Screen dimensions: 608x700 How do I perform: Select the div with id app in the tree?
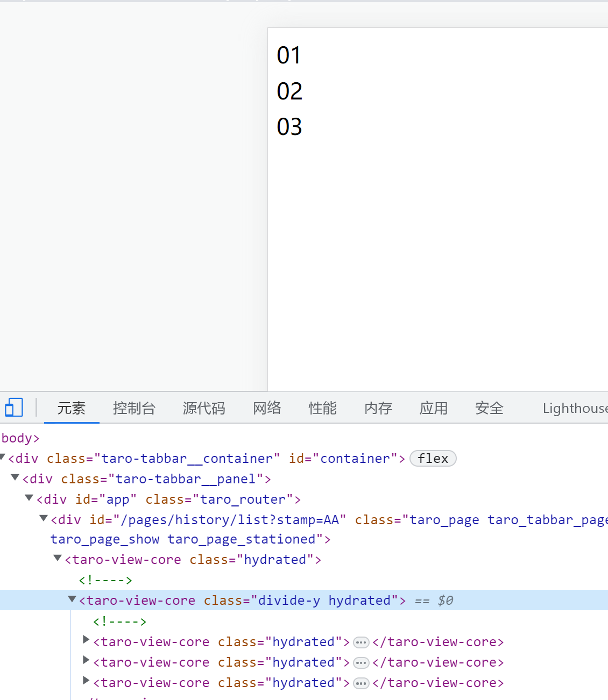161,499
